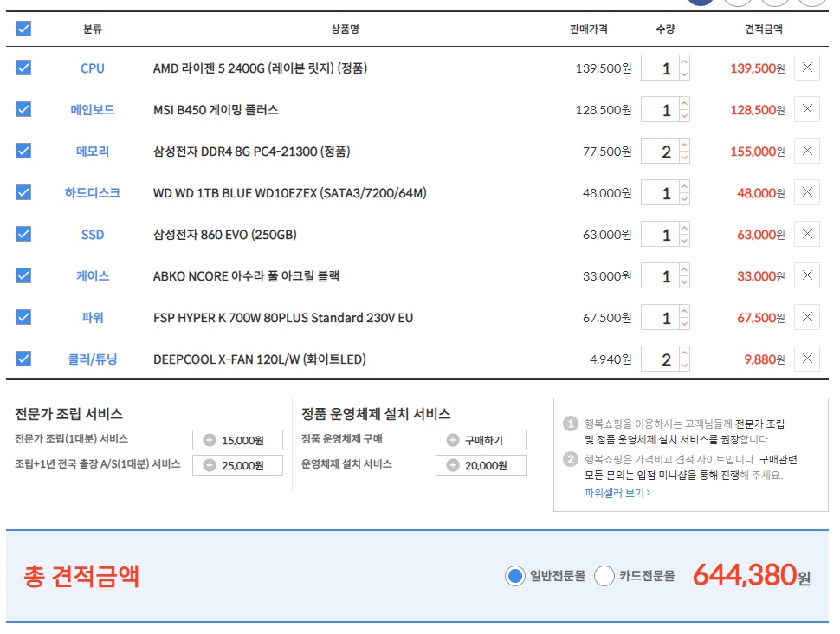Viewport: 840px width, 634px height.
Task: Open the 파워 category link
Action: tap(92, 318)
